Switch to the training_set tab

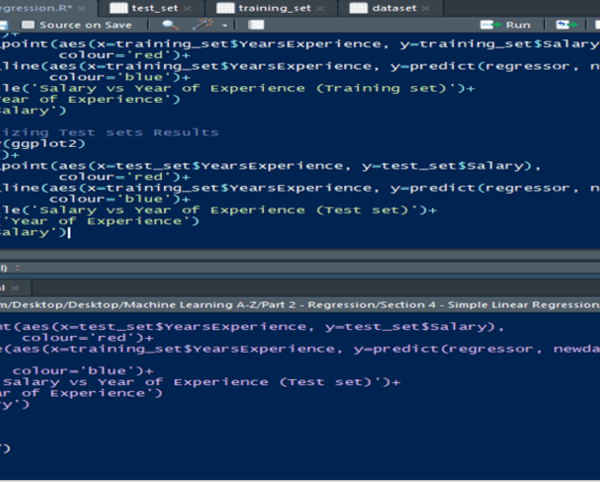(268, 7)
